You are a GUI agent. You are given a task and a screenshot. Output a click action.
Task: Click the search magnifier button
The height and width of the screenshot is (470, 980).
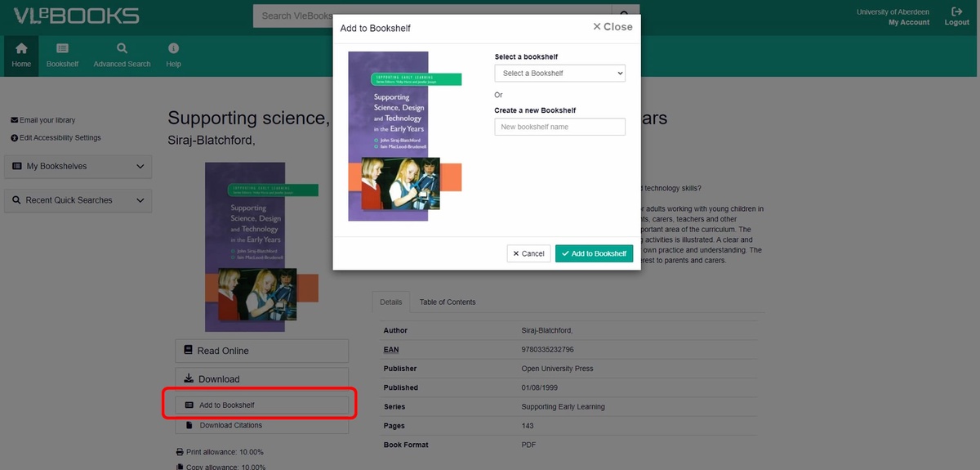pyautogui.click(x=626, y=16)
